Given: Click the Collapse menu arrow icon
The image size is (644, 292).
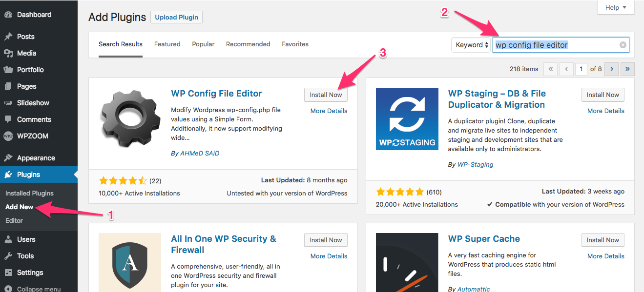Looking at the screenshot, I should (x=8, y=289).
